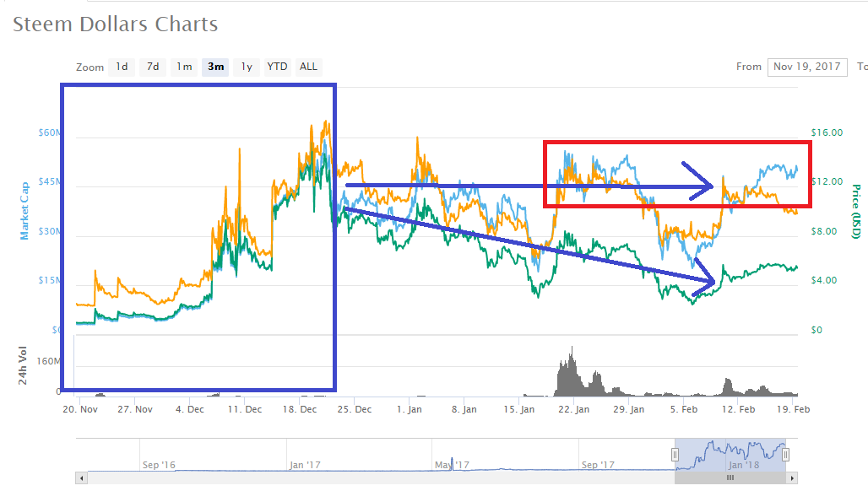The width and height of the screenshot is (868, 491).
Task: Switch zoom to YTD
Action: click(x=277, y=67)
